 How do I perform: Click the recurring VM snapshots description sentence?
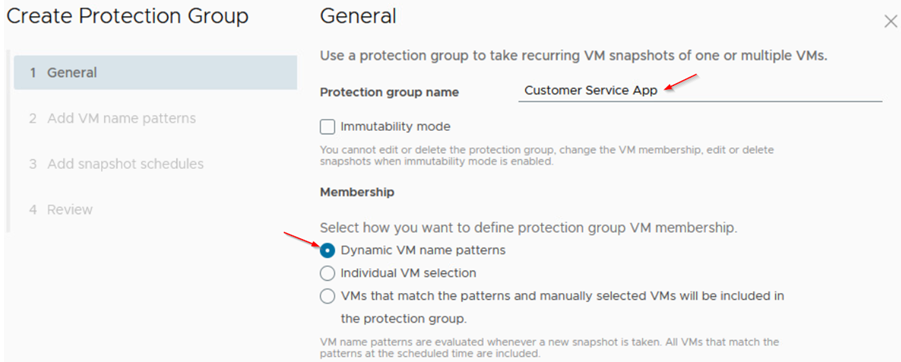pyautogui.click(x=573, y=56)
